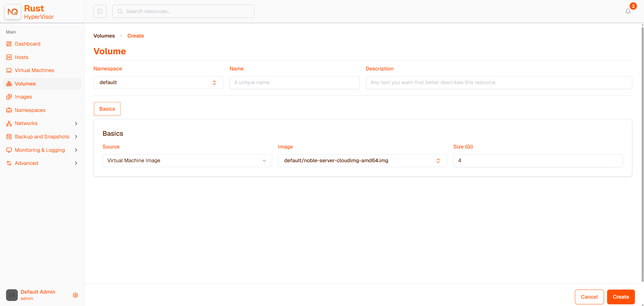Screen dimensions: 644x306
Task: Expand the Advanced submenu chevron
Action: point(76,163)
